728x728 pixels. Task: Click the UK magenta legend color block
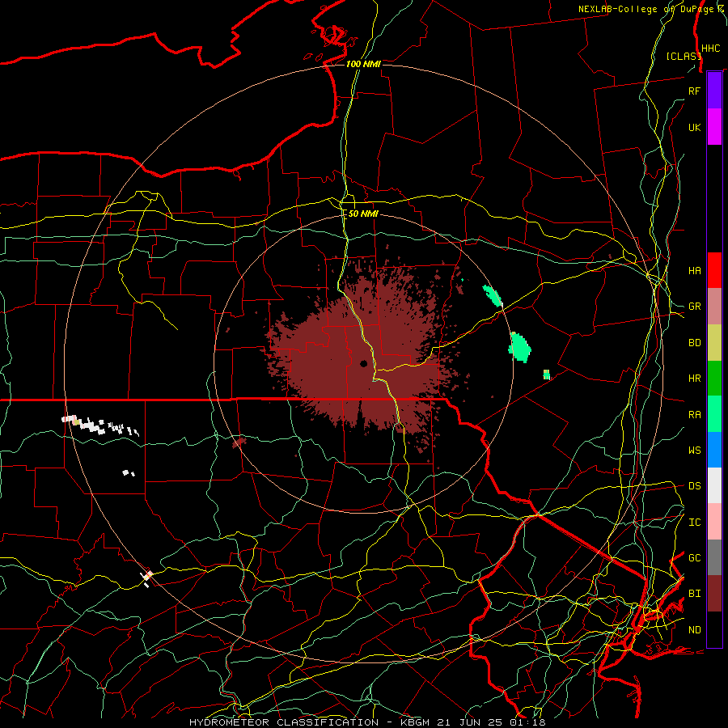pyautogui.click(x=714, y=127)
